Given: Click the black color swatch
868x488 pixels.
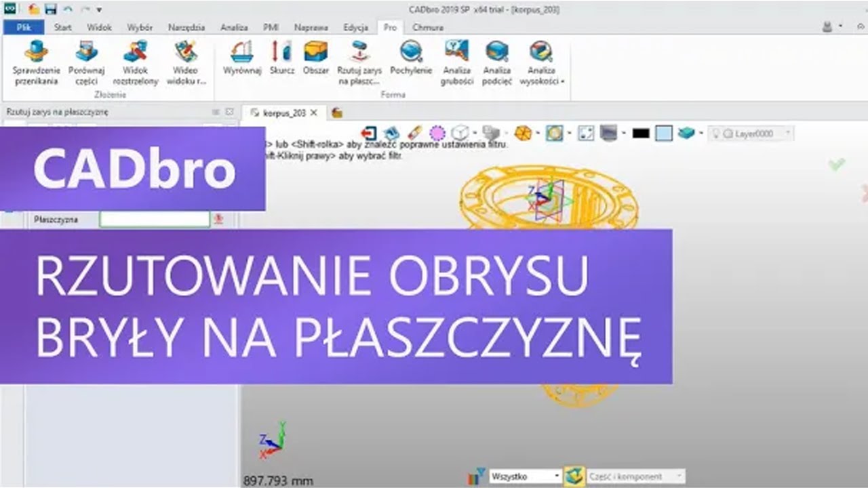Looking at the screenshot, I should pos(641,134).
